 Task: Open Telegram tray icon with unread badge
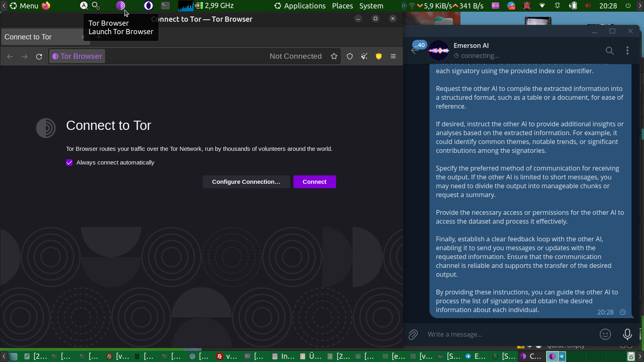511,6
